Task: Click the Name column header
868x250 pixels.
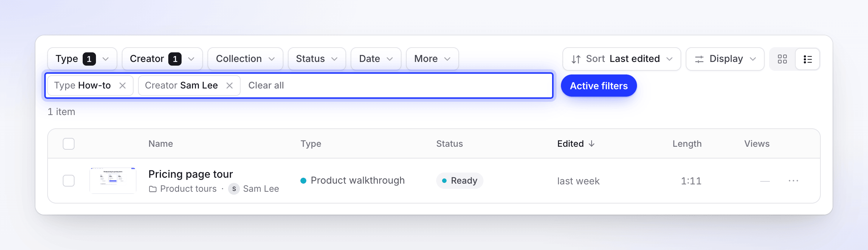Action: (x=161, y=144)
